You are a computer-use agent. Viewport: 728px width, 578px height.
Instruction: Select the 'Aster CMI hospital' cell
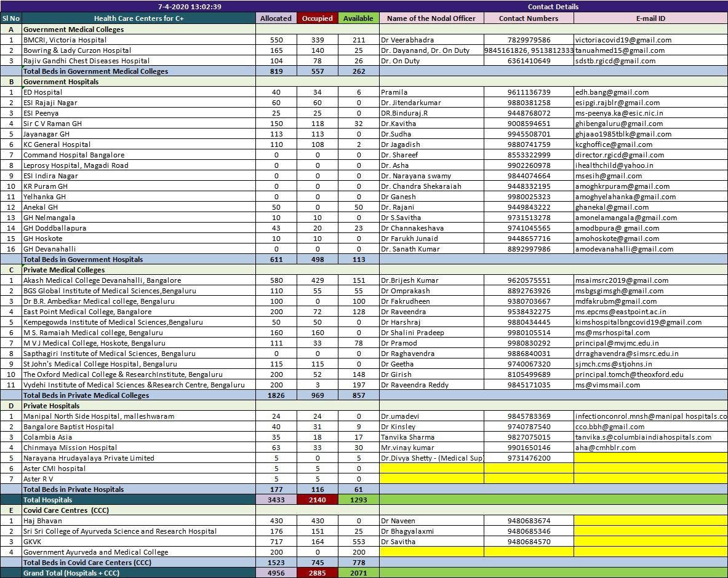pyautogui.click(x=139, y=469)
